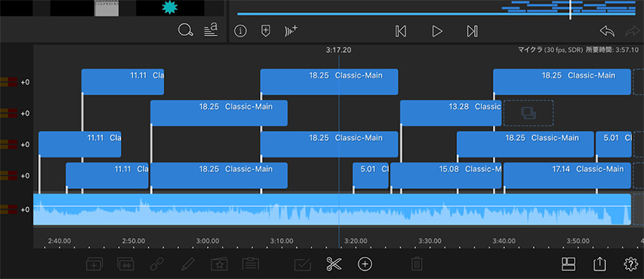644x279 pixels.
Task: Split the clip with the scissors tool
Action: 334,263
